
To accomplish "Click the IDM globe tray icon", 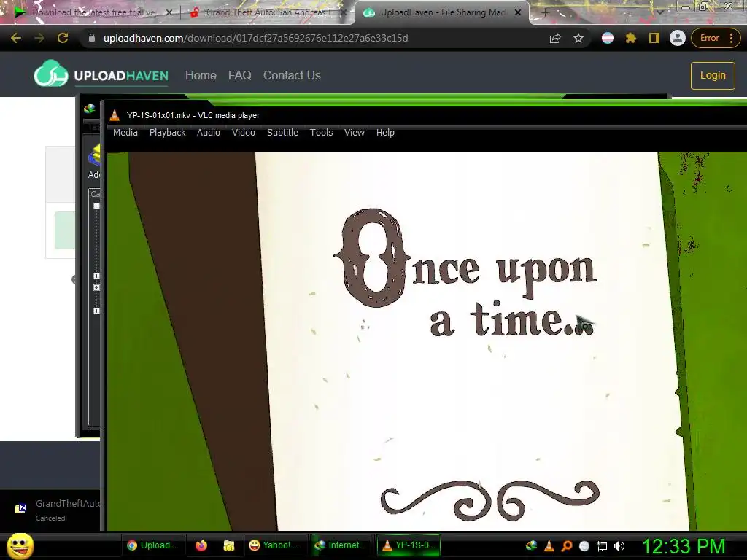I will 531,546.
